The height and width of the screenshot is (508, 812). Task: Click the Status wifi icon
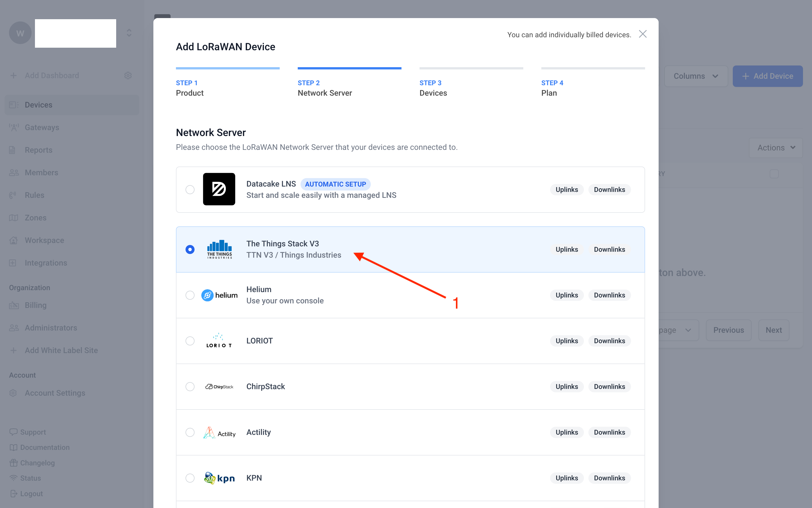click(x=14, y=478)
